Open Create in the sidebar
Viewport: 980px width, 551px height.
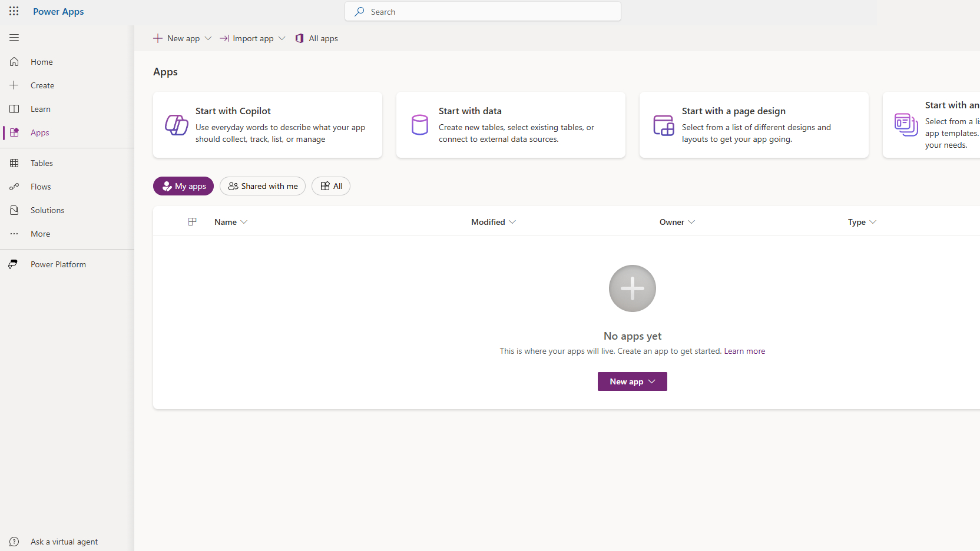[x=67, y=85]
